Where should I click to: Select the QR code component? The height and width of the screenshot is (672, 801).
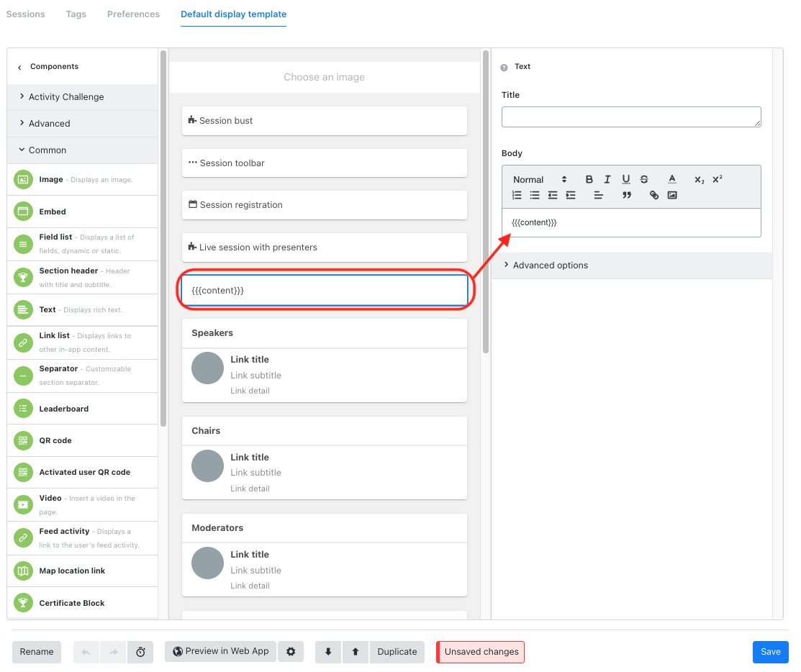coord(82,440)
